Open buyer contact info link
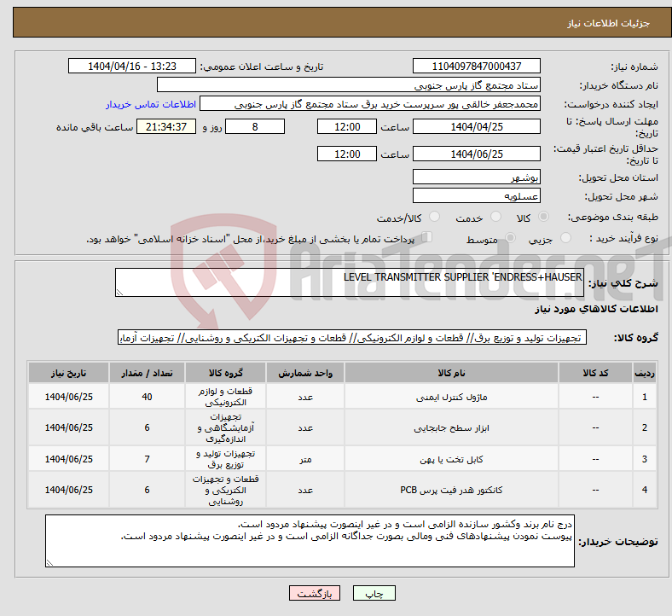 point(151,104)
